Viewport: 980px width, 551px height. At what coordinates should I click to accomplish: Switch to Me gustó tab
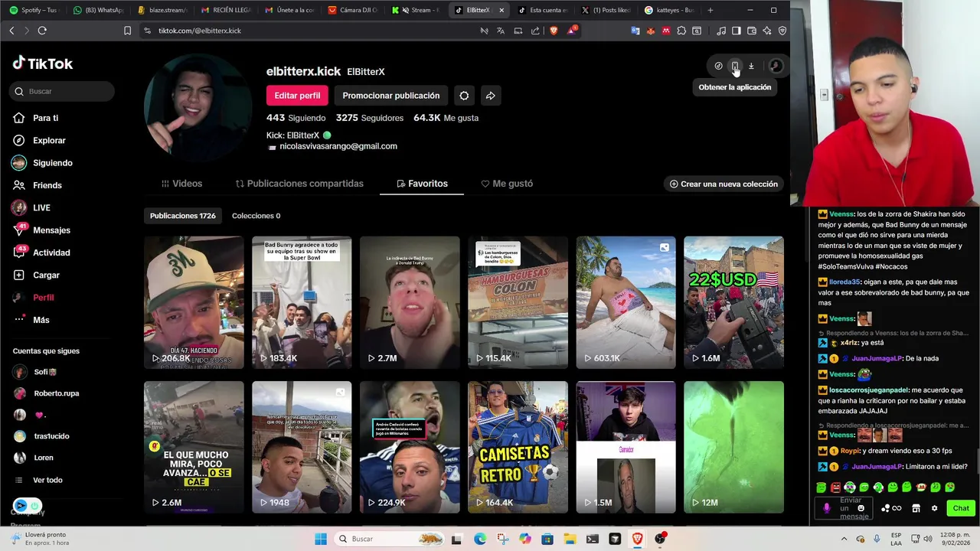tap(507, 184)
